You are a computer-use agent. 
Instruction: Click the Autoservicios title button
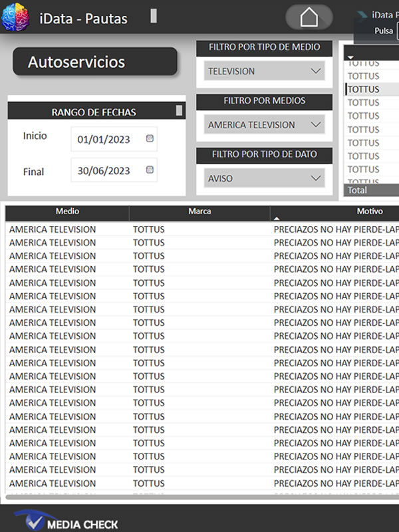(95, 62)
